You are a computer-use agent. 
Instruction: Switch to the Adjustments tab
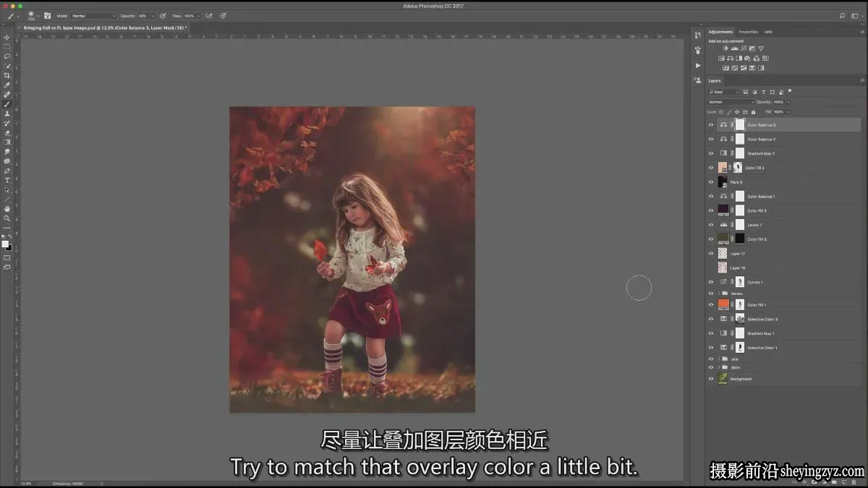[720, 32]
